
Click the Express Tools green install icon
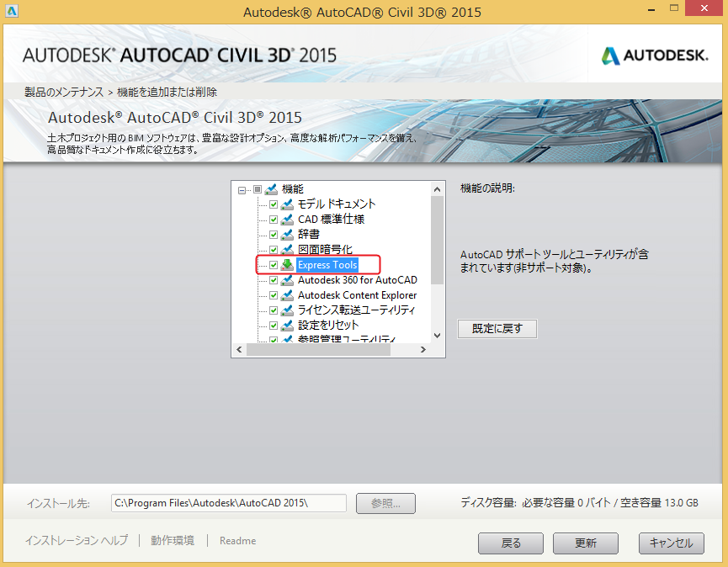point(287,265)
